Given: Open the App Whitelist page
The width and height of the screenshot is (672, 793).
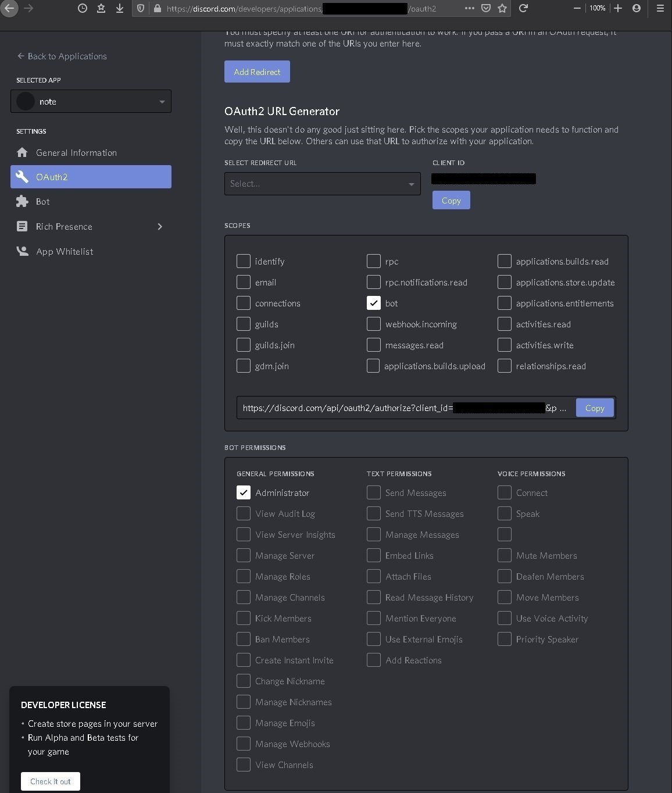Looking at the screenshot, I should coord(91,251).
